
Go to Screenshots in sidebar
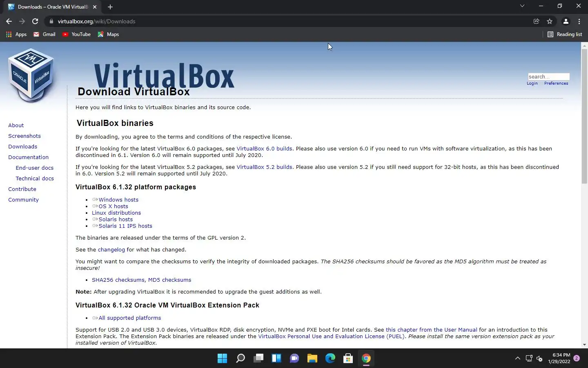[24, 136]
